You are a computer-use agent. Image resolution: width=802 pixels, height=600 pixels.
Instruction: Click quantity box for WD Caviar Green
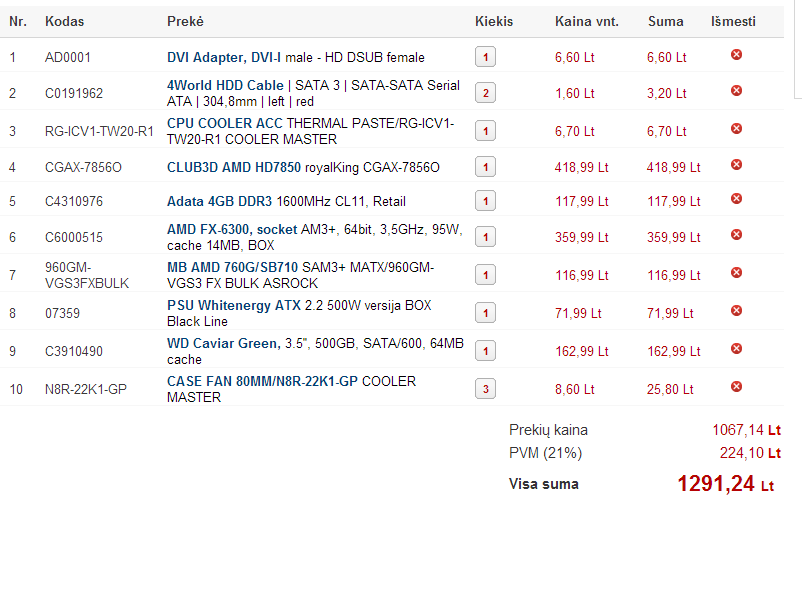[x=485, y=351]
